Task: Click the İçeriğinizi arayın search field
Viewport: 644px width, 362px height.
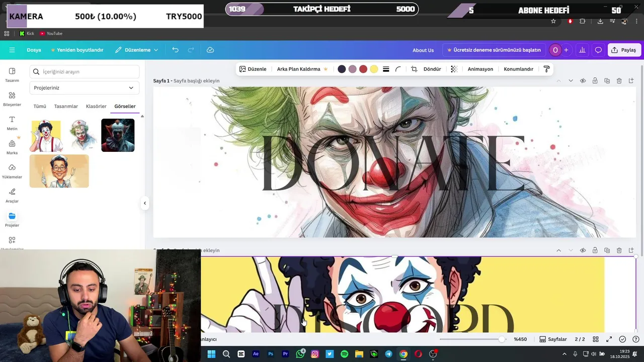Action: point(85,71)
